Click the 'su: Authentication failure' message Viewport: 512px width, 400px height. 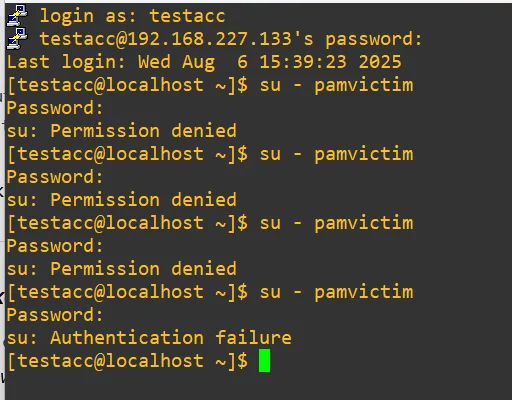pyautogui.click(x=149, y=338)
